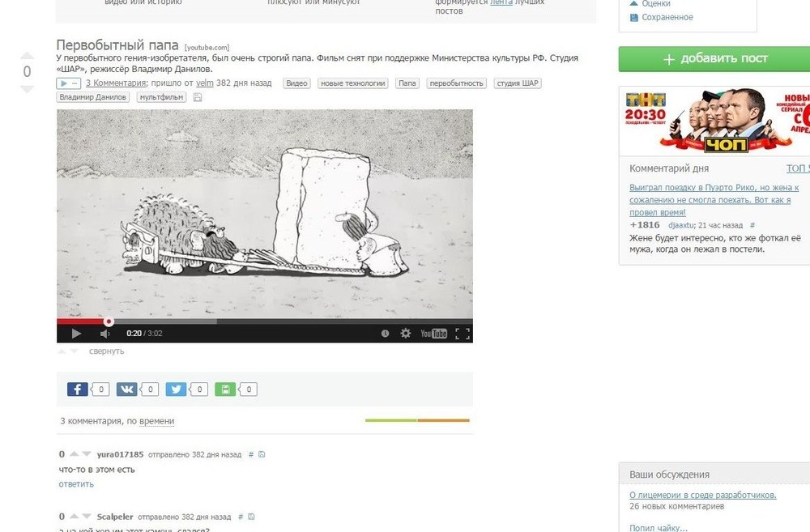Save yura017185's comment with the floppy icon
810x532 pixels.
pyautogui.click(x=262, y=454)
